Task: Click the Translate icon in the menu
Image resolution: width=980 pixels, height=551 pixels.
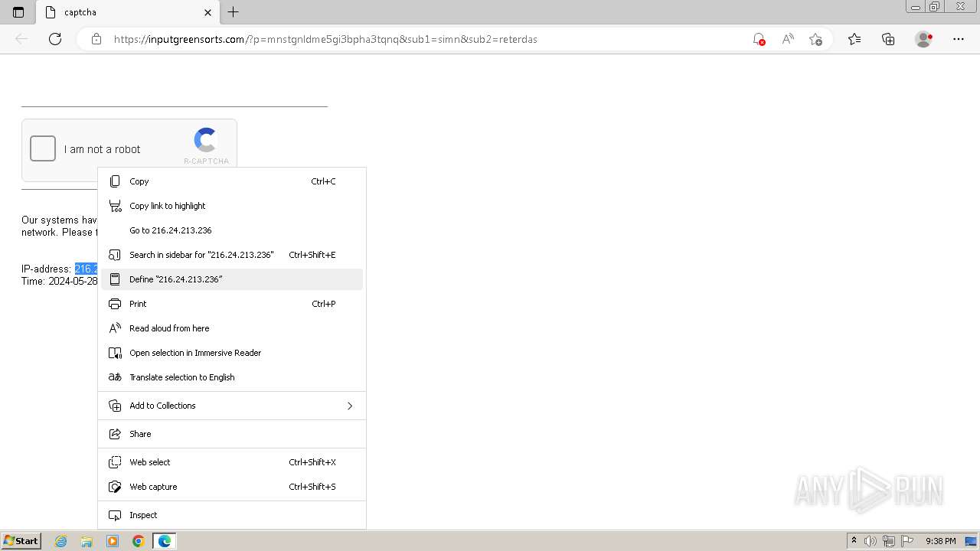Action: [x=115, y=377]
